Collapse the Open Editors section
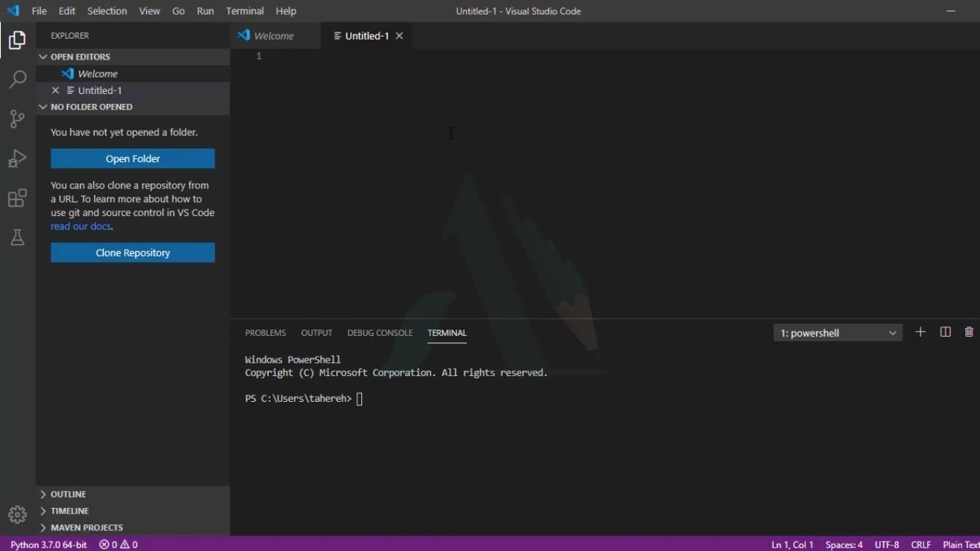The image size is (980, 551). click(x=80, y=57)
